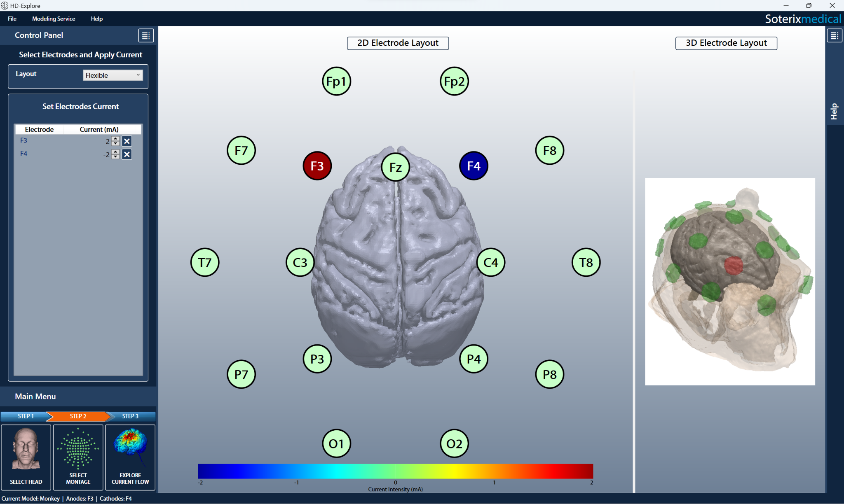Select the O2 electrode

pos(454,443)
